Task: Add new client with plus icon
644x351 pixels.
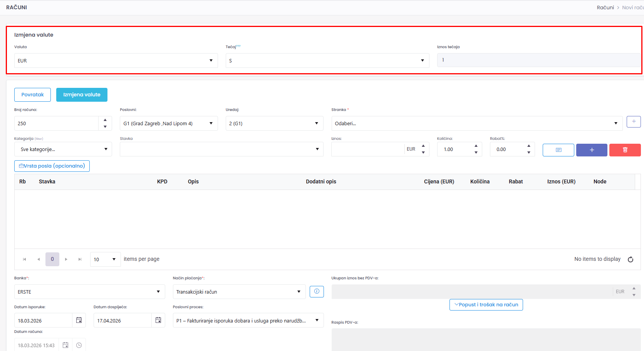Action: (634, 122)
